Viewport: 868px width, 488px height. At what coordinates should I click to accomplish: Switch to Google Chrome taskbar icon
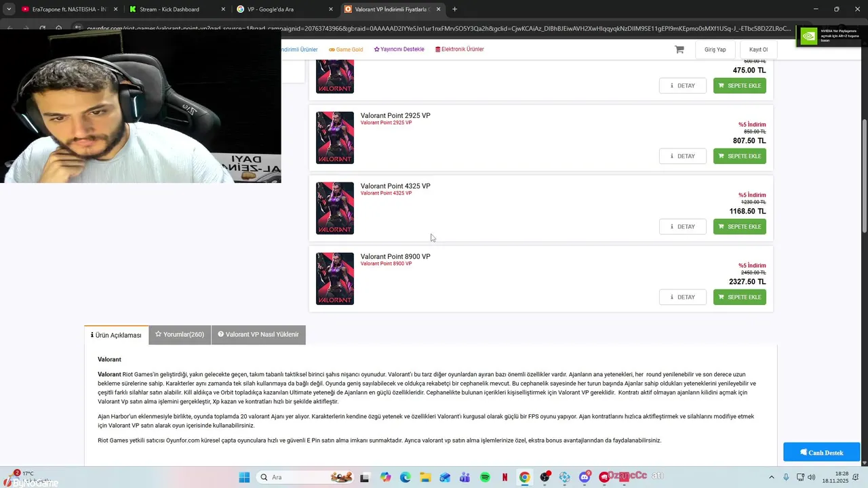click(524, 477)
